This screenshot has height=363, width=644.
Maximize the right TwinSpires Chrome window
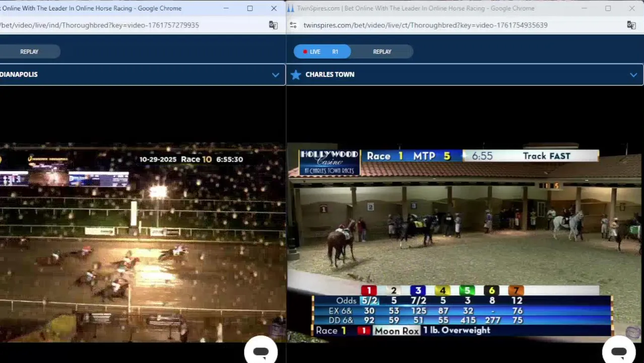point(608,8)
